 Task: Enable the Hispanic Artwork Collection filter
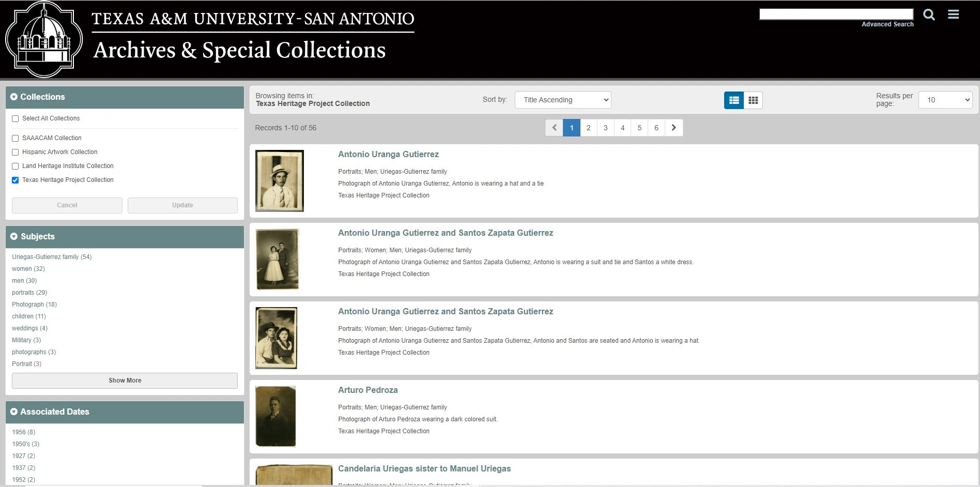pos(15,152)
